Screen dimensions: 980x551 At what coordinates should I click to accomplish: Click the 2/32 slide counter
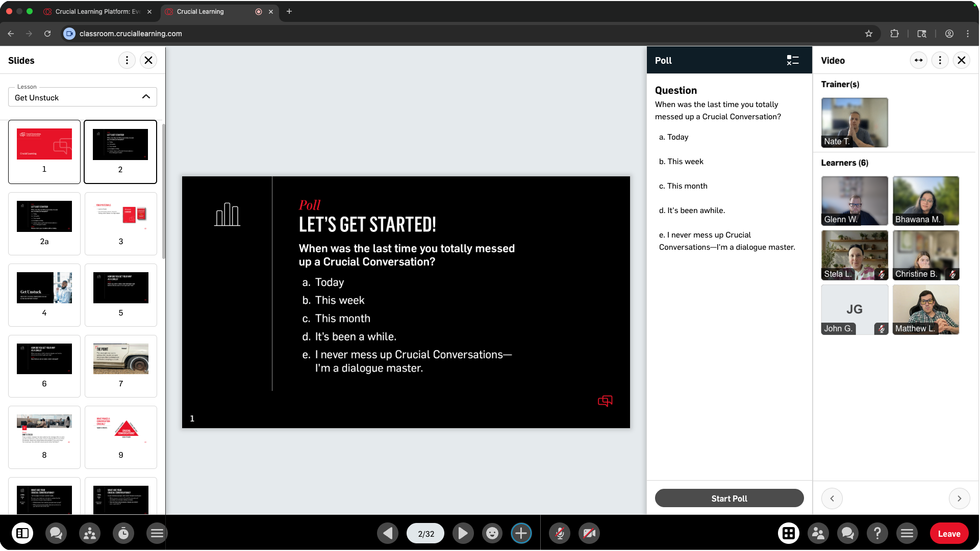coord(425,534)
